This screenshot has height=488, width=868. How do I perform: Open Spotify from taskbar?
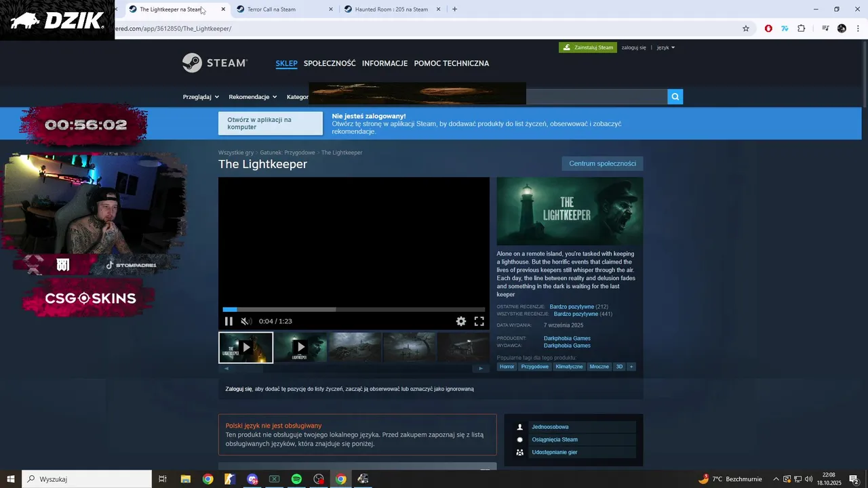point(296,479)
